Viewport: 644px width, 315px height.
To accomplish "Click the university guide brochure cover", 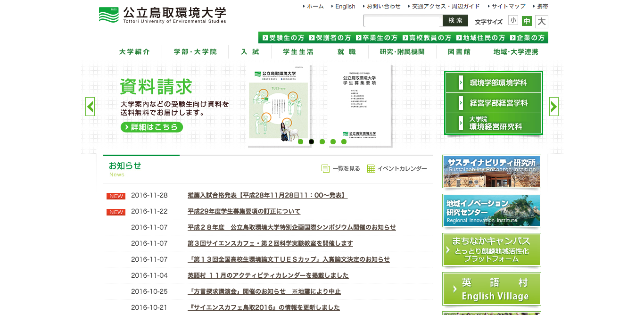I will 279,105.
